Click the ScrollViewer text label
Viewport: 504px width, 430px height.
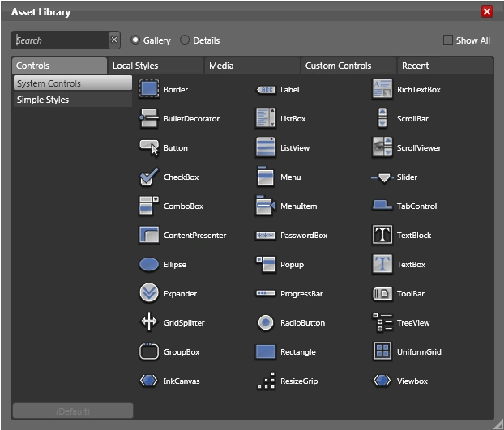click(x=419, y=148)
